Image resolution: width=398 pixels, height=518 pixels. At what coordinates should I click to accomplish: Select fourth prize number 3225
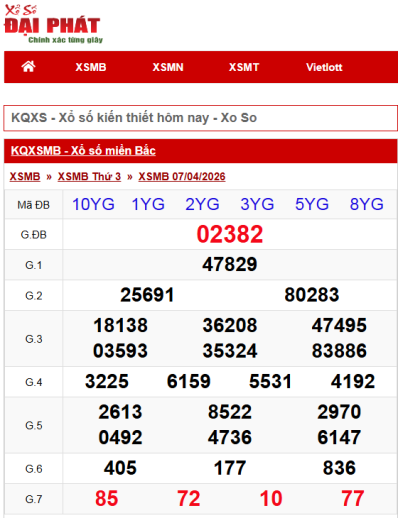click(x=107, y=382)
